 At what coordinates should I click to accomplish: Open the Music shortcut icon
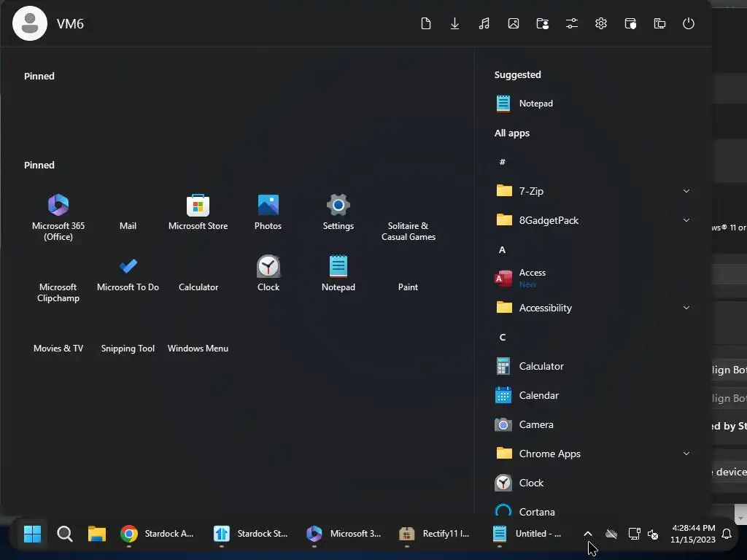(484, 23)
